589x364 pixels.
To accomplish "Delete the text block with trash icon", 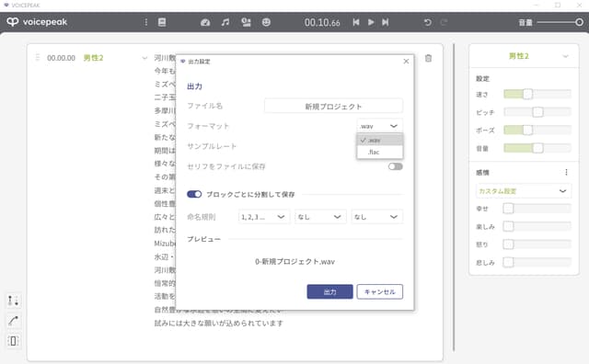I will pos(428,58).
